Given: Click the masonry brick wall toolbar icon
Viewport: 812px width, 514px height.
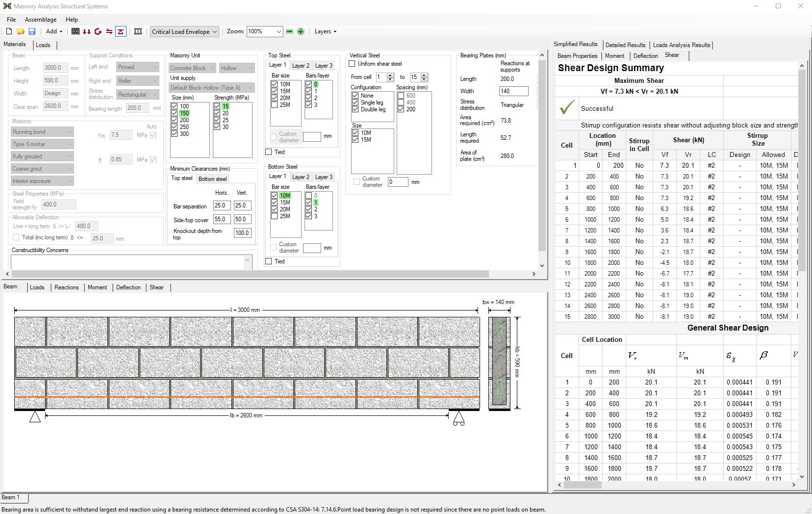Looking at the screenshot, I should pos(76,31).
